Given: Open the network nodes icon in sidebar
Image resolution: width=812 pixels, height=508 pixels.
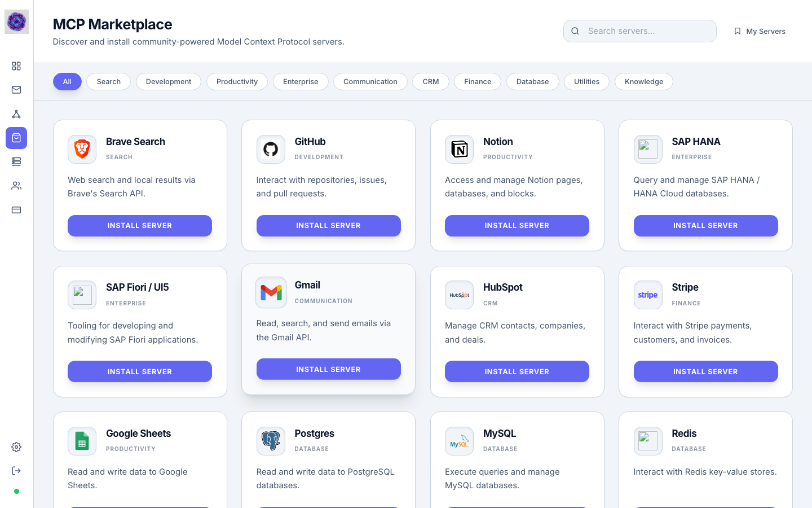Looking at the screenshot, I should [16, 114].
